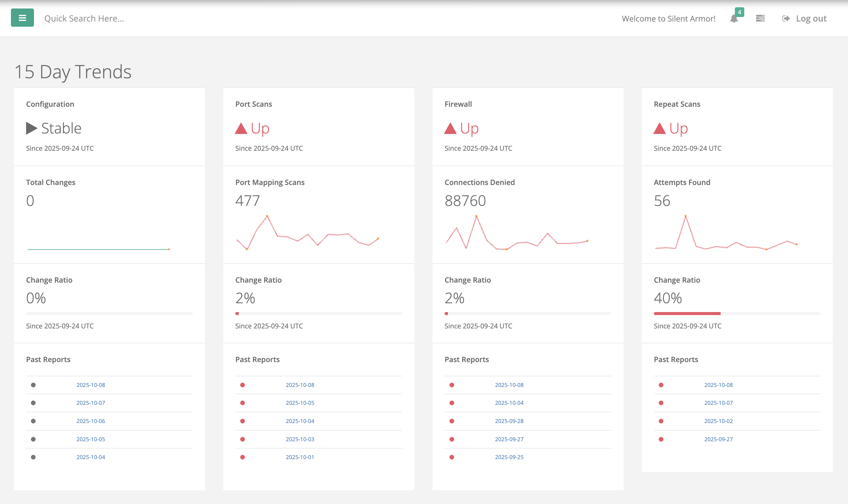This screenshot has height=504, width=848.
Task: Click the Connections Denied value 88760
Action: point(465,201)
